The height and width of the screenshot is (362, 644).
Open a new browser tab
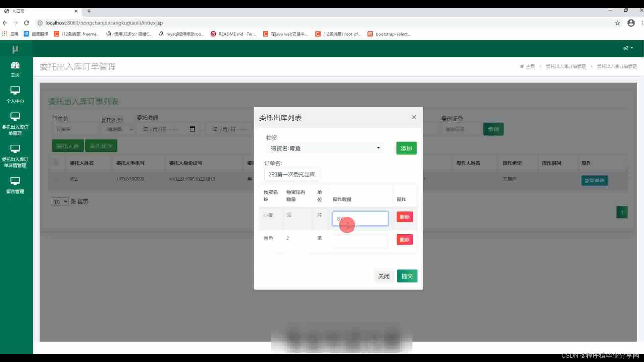pyautogui.click(x=89, y=11)
